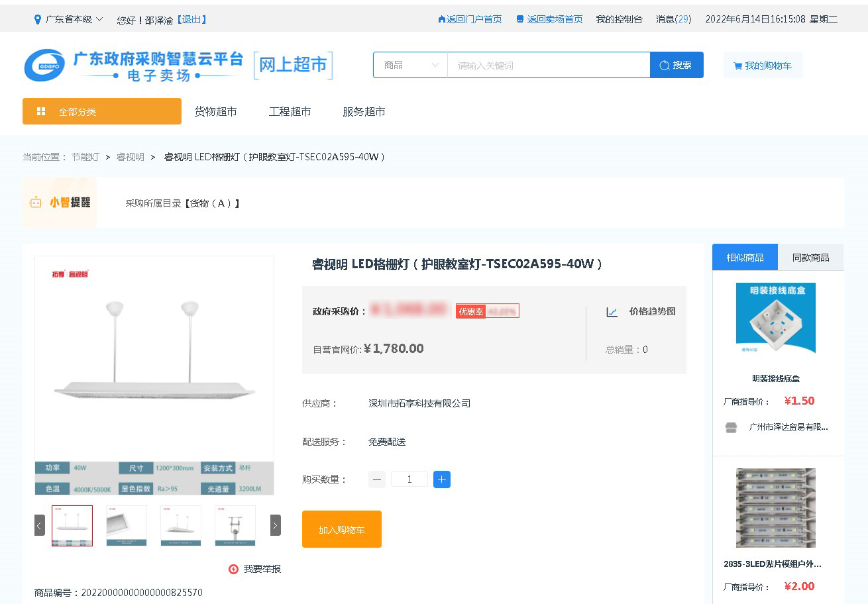
Task: Click the keyword search input field
Action: tap(548, 65)
